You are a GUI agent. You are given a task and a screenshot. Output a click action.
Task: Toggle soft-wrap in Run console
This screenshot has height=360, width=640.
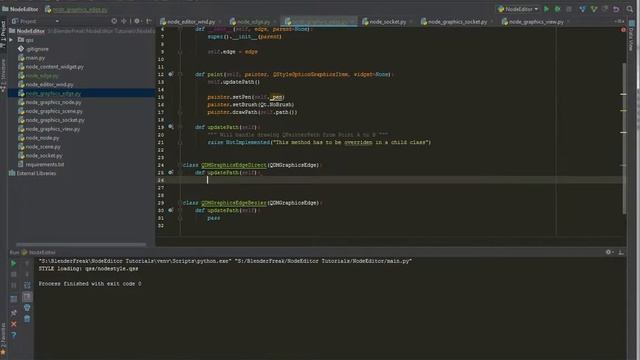pos(27,285)
